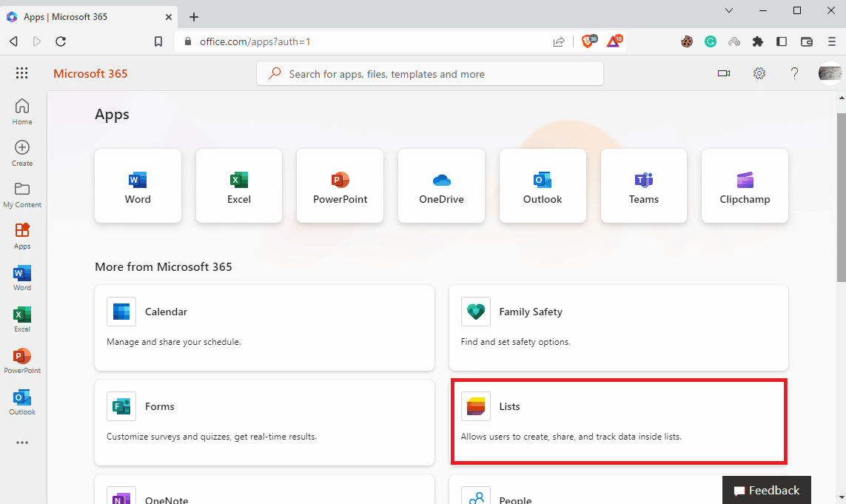This screenshot has width=846, height=504.
Task: Open Microsoft 365 settings gear
Action: coord(759,73)
